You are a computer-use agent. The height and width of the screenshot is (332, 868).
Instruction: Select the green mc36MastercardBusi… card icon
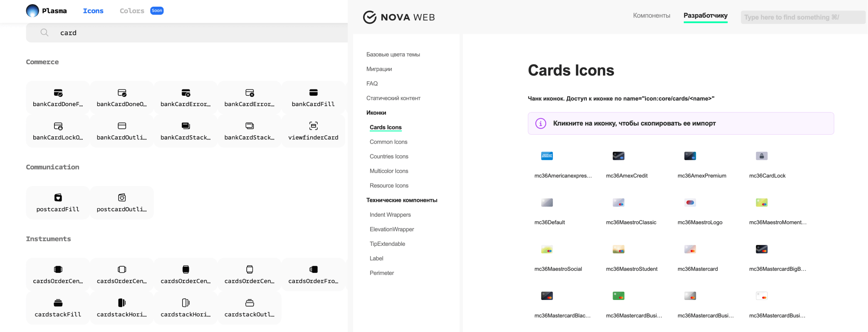pos(618,296)
